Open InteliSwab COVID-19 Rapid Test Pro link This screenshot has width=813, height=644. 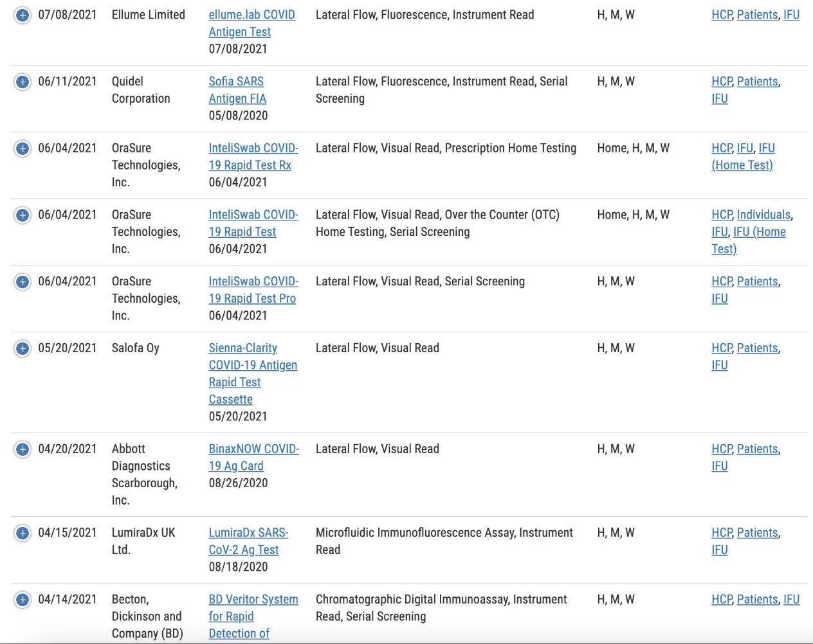point(253,290)
